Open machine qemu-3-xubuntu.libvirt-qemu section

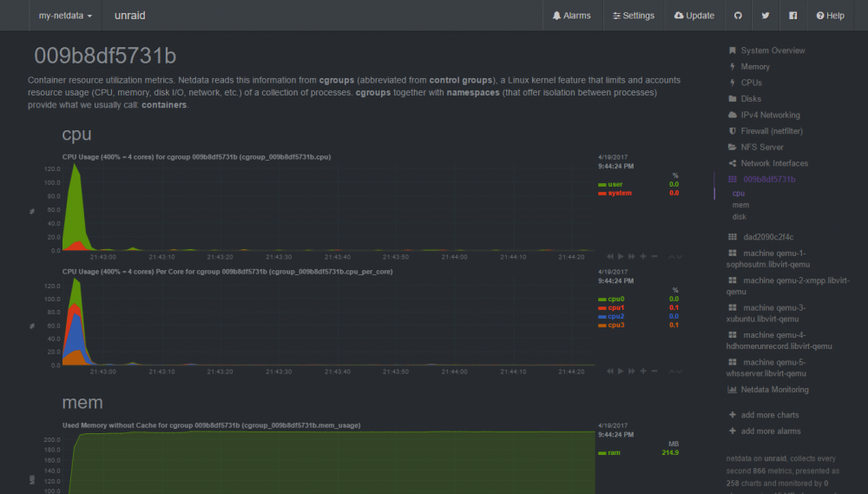[766, 313]
